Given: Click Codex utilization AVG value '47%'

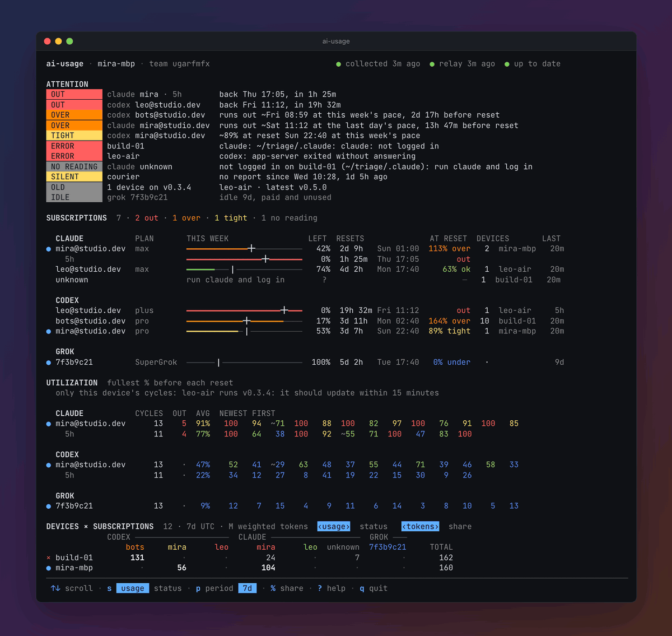Looking at the screenshot, I should pos(203,465).
